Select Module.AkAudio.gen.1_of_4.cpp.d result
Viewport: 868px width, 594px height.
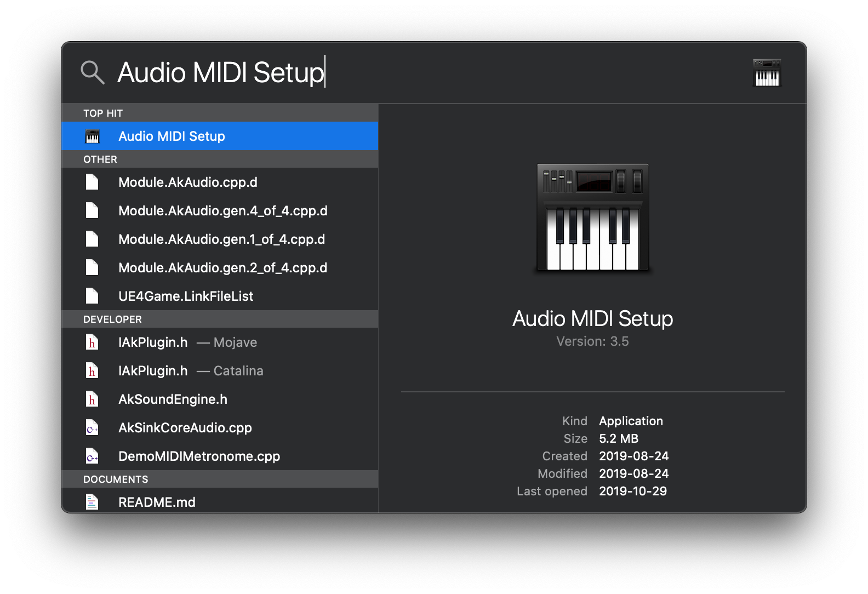coord(220,239)
